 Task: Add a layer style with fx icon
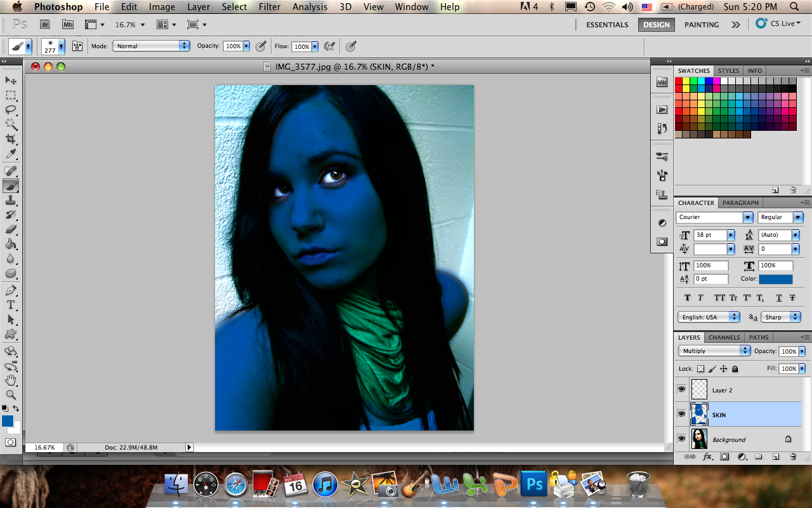tap(708, 457)
